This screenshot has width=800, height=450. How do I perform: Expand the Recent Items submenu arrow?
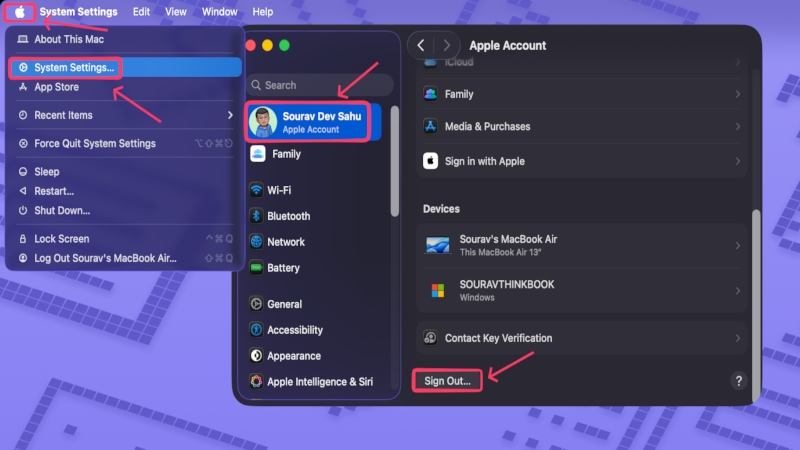pyautogui.click(x=230, y=115)
